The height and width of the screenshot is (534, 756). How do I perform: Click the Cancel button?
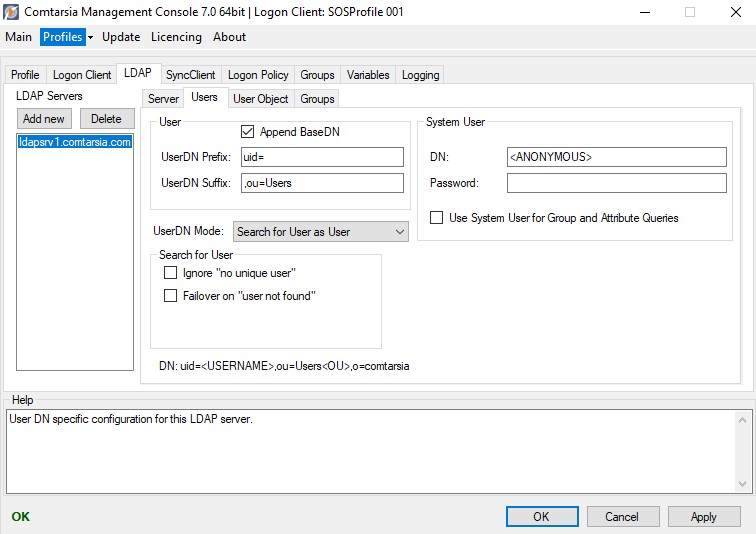click(x=621, y=517)
